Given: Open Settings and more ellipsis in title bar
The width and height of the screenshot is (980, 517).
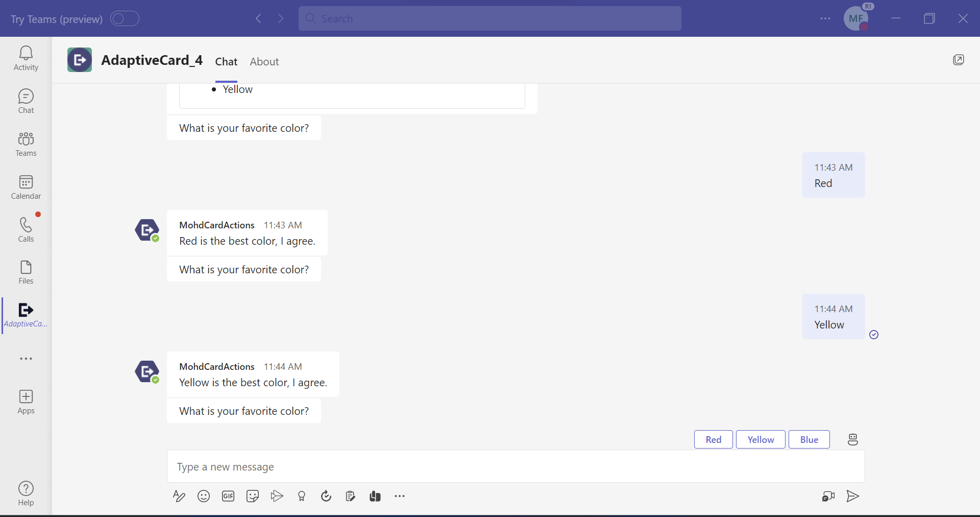Looking at the screenshot, I should click(x=825, y=18).
